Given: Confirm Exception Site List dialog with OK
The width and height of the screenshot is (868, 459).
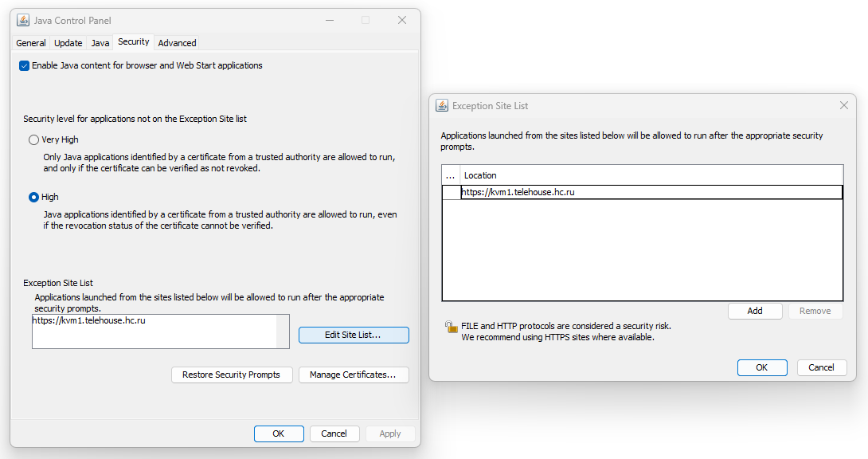Looking at the screenshot, I should click(762, 367).
